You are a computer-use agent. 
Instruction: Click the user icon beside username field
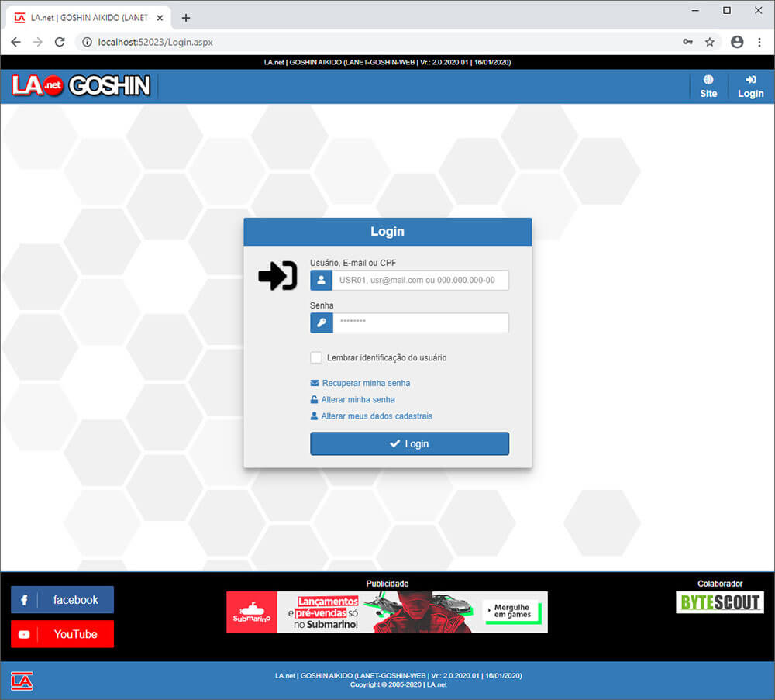[321, 281]
